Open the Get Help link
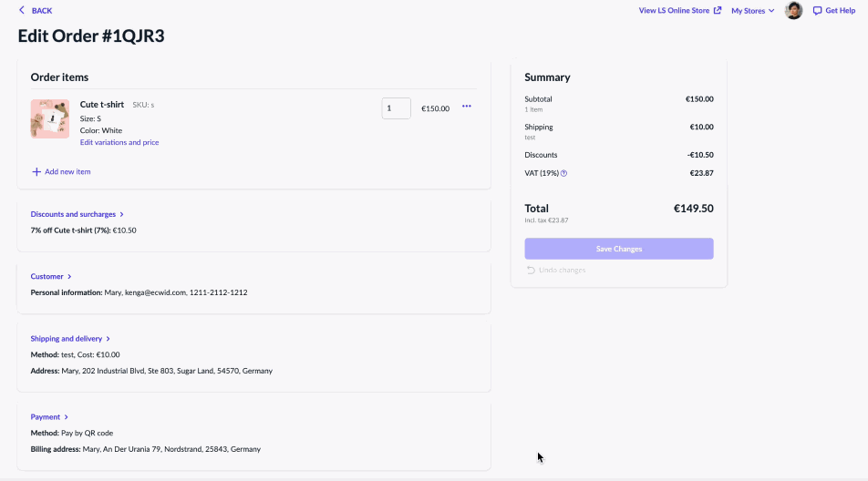Image resolution: width=868 pixels, height=481 pixels. [x=841, y=11]
